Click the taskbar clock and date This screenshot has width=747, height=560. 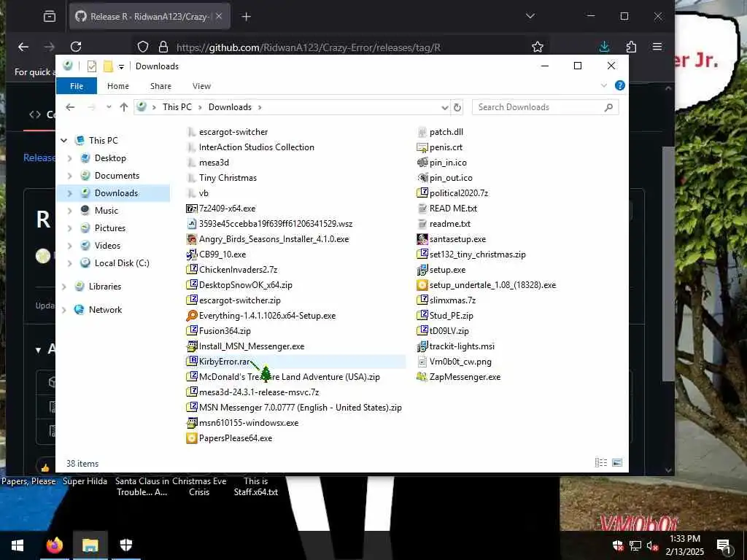(684, 545)
